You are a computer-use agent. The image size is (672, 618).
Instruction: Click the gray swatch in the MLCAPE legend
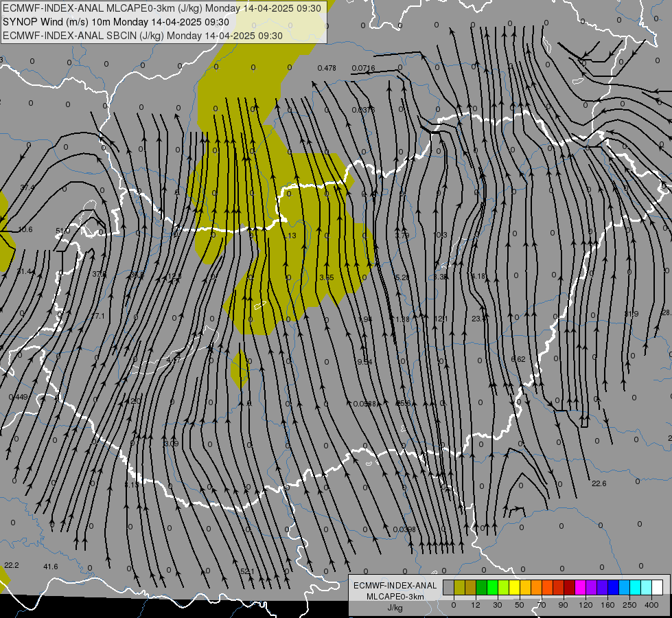448,587
